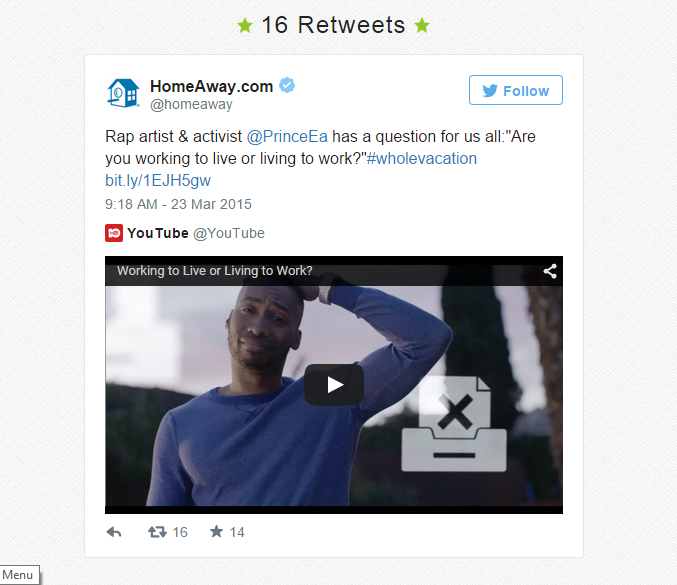The height and width of the screenshot is (585, 677).
Task: Play the embedded YouTube video
Action: point(334,385)
